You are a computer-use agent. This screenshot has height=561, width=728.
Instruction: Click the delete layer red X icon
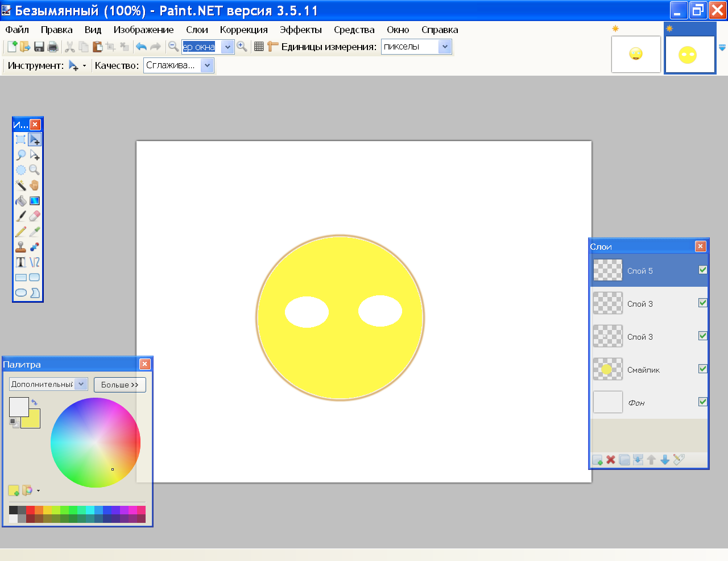611,460
